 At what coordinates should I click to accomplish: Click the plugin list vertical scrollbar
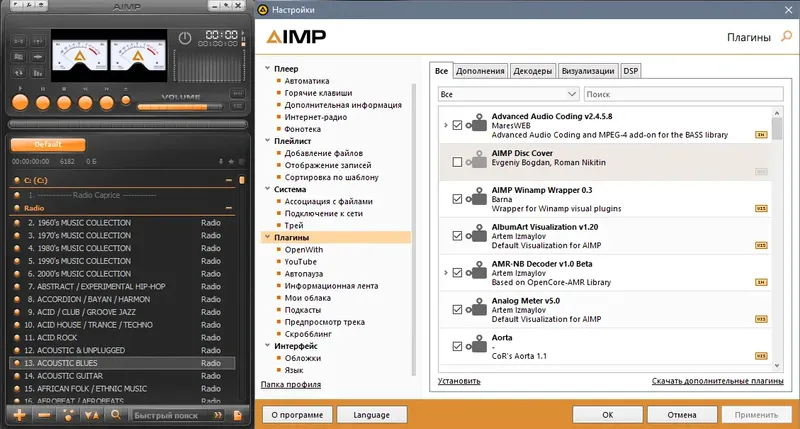pyautogui.click(x=777, y=238)
